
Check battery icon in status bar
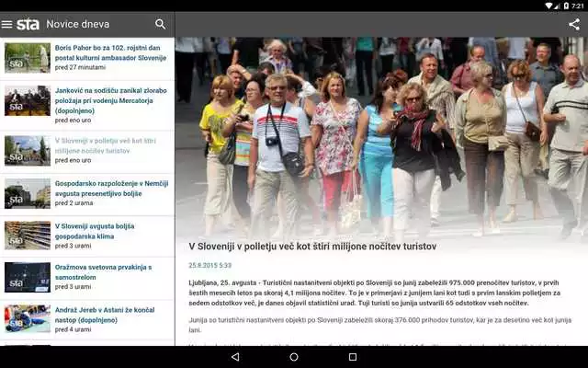pyautogui.click(x=566, y=6)
